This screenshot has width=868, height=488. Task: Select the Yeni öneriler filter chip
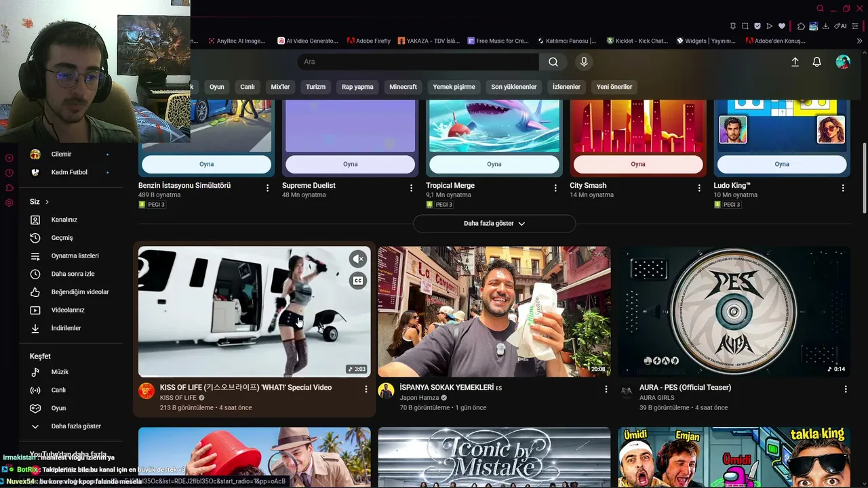pos(614,87)
